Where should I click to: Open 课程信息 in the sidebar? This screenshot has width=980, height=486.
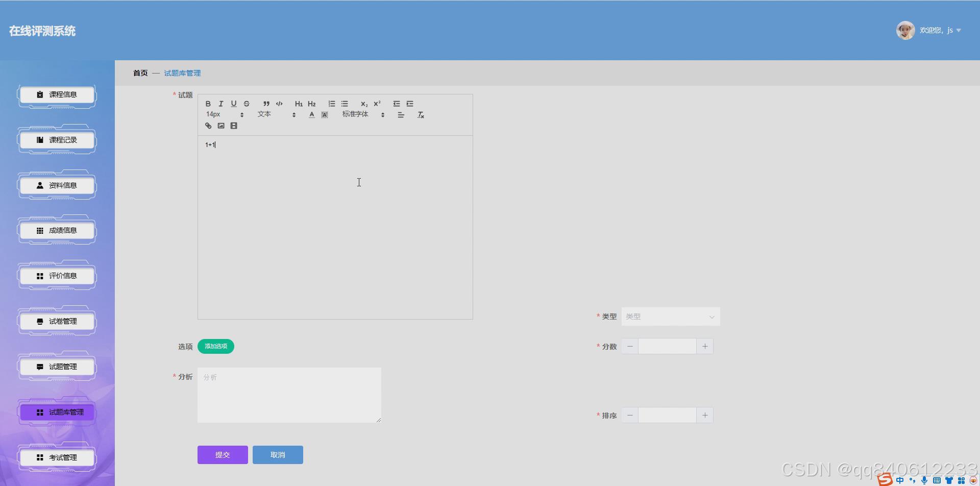[57, 95]
